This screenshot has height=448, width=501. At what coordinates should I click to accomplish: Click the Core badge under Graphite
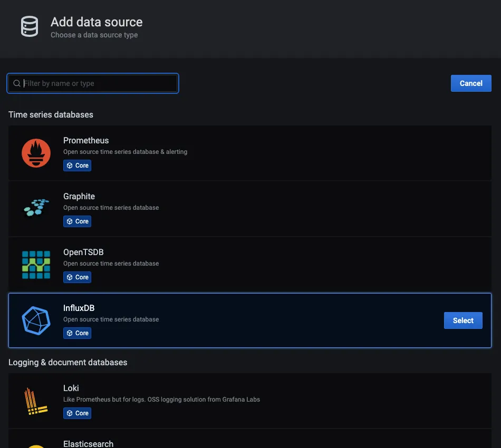coord(77,221)
